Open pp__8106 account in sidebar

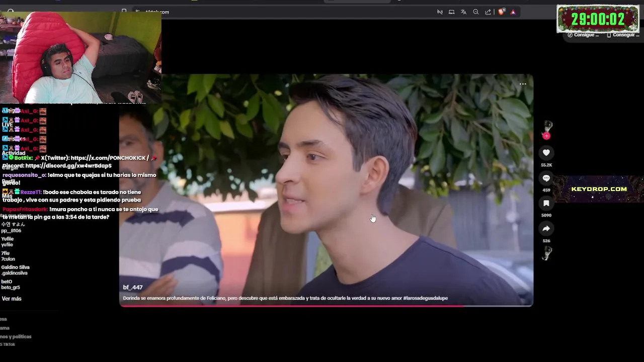[x=11, y=231]
